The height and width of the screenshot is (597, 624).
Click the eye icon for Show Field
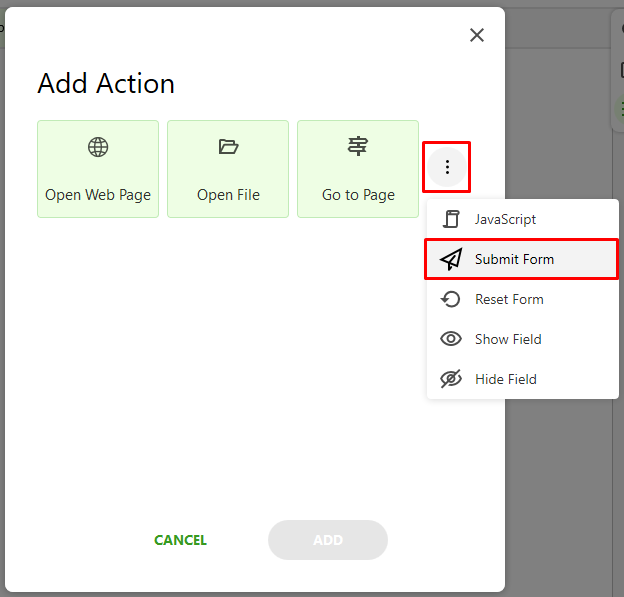pos(451,339)
